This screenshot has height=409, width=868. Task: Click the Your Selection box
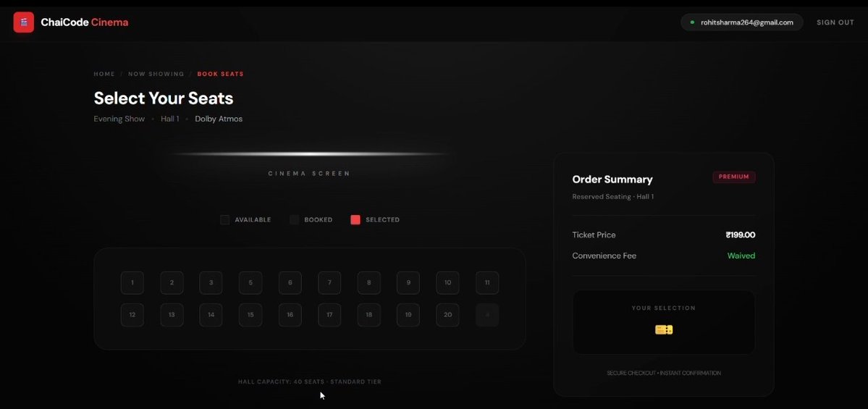[664, 322]
